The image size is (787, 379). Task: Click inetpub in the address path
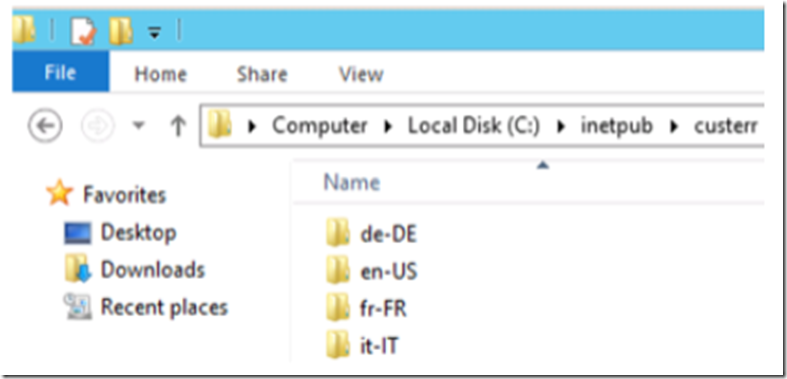tap(617, 126)
